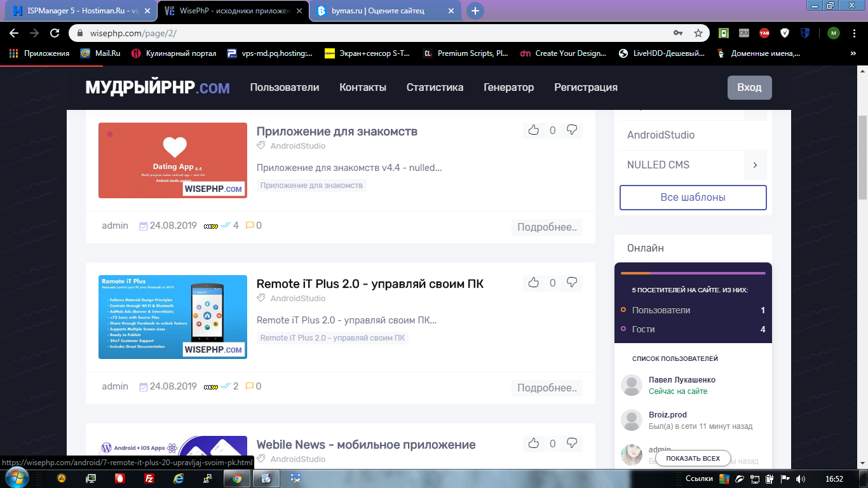Click the browser reload page icon
Viewport: 868px width, 488px height.
[x=55, y=33]
